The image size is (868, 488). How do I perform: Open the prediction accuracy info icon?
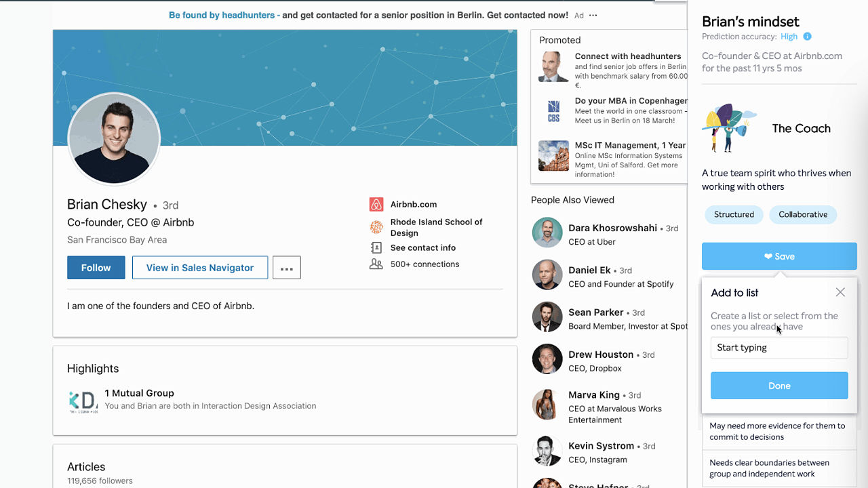[808, 37]
